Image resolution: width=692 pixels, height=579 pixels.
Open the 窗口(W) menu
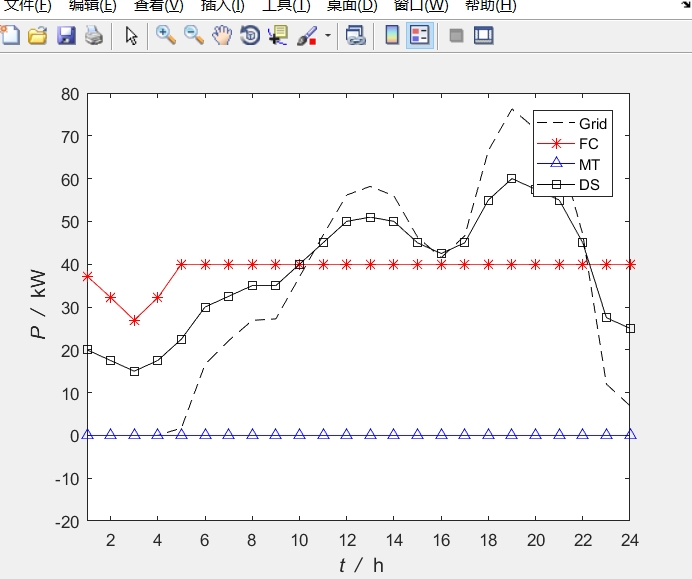coord(421,6)
